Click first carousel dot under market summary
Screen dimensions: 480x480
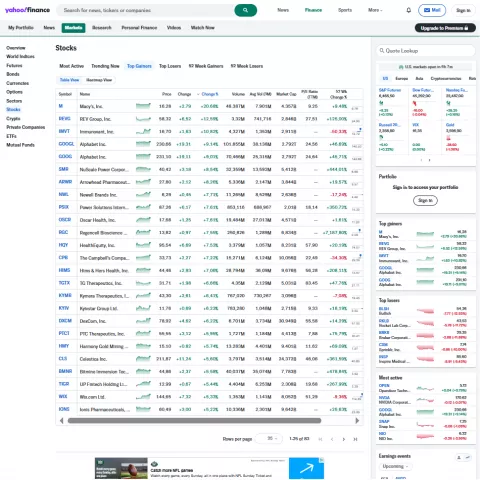click(421, 160)
